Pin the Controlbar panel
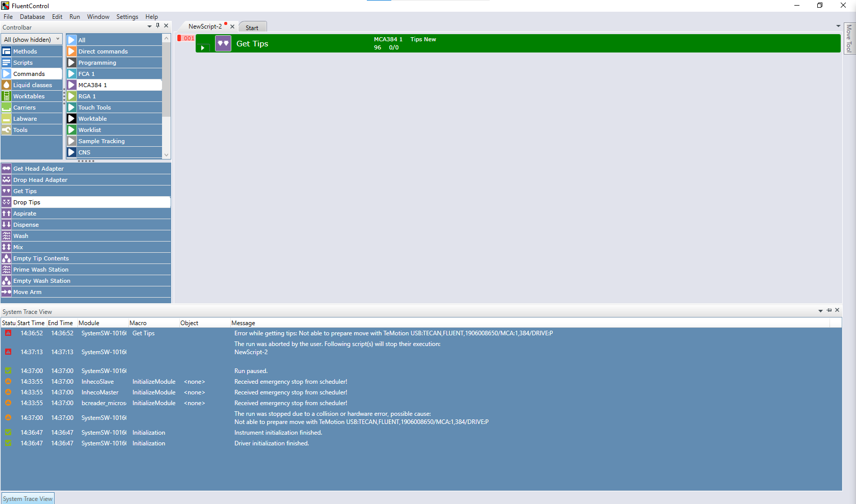This screenshot has width=856, height=504. point(157,25)
